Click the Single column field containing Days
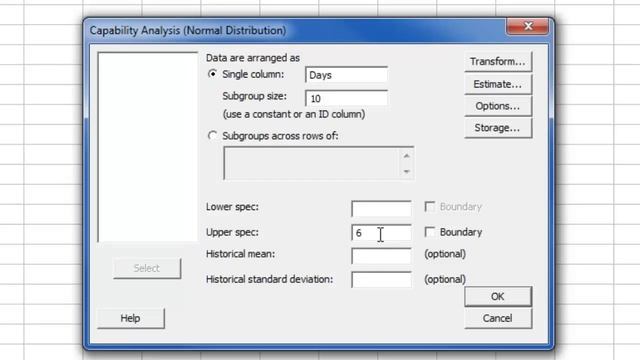This screenshot has height=360, width=640. point(346,75)
